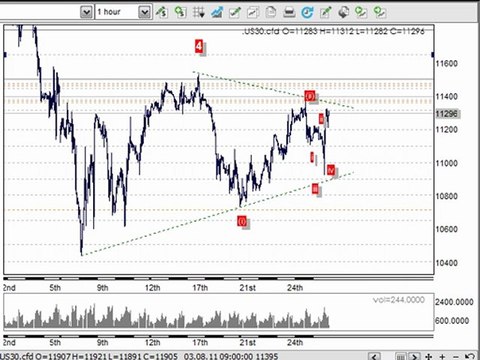The height and width of the screenshot is (360, 480).
Task: Zoom in with the plus icon
Action: (x=442, y=356)
